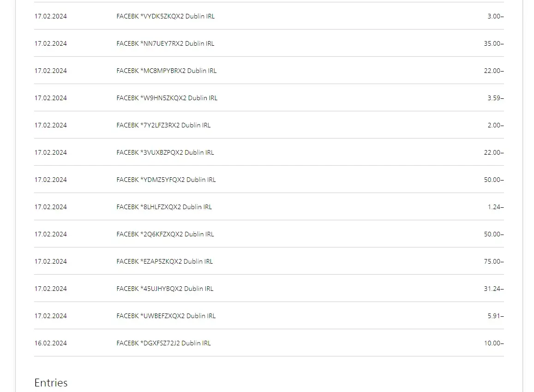
Task: Click the 5.91– amount
Action: pyautogui.click(x=495, y=316)
